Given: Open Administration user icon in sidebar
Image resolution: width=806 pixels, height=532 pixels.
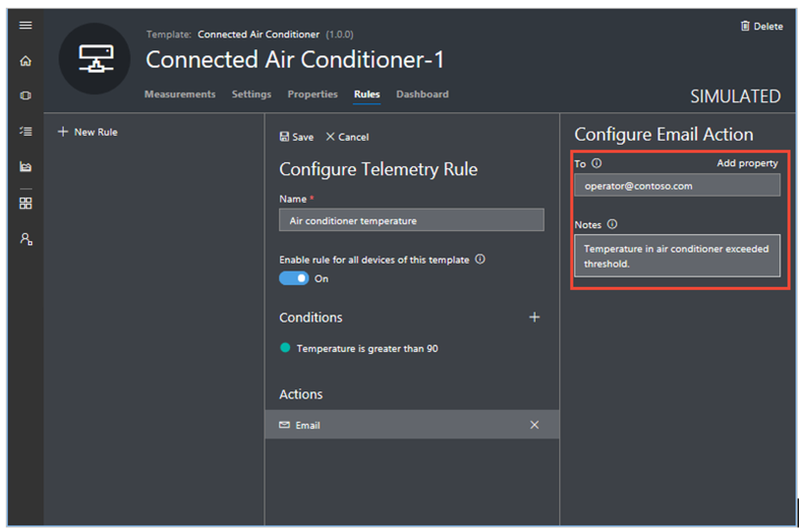Looking at the screenshot, I should click(x=25, y=239).
